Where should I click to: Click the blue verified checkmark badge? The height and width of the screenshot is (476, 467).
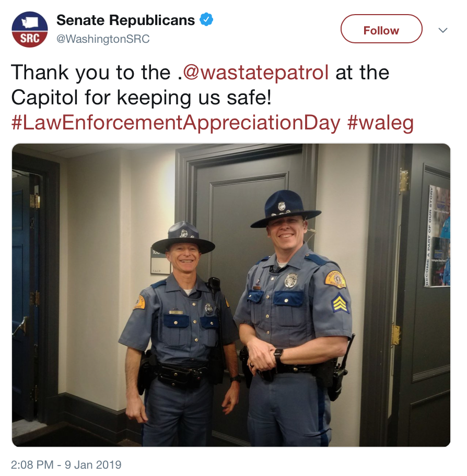tap(206, 19)
